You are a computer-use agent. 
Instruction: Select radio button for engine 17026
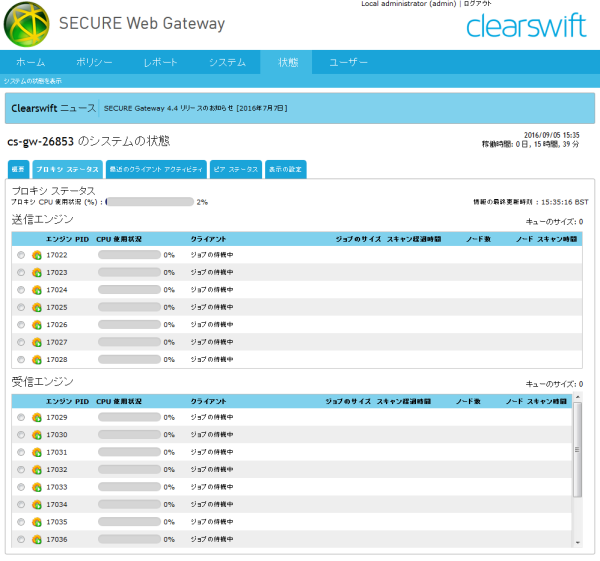coord(21,325)
